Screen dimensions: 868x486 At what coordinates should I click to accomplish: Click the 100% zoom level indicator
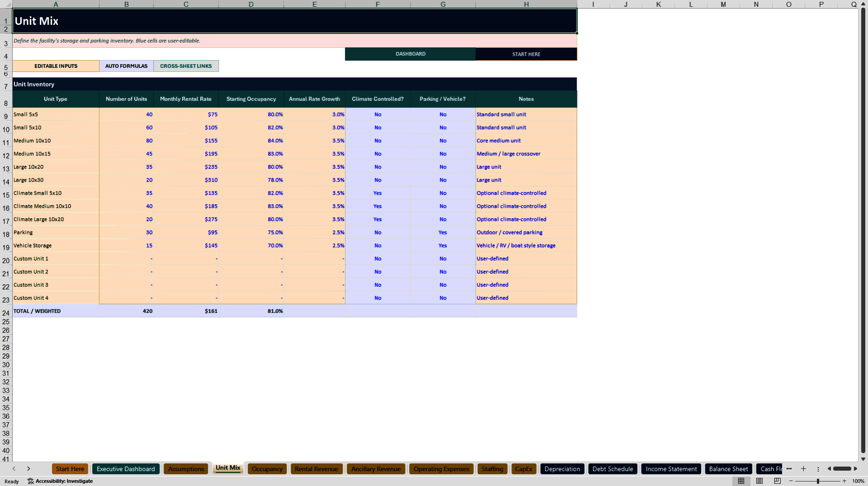coord(858,481)
